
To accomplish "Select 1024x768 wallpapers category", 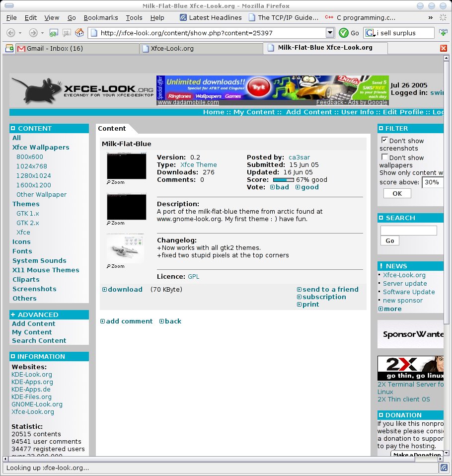I will click(x=32, y=166).
